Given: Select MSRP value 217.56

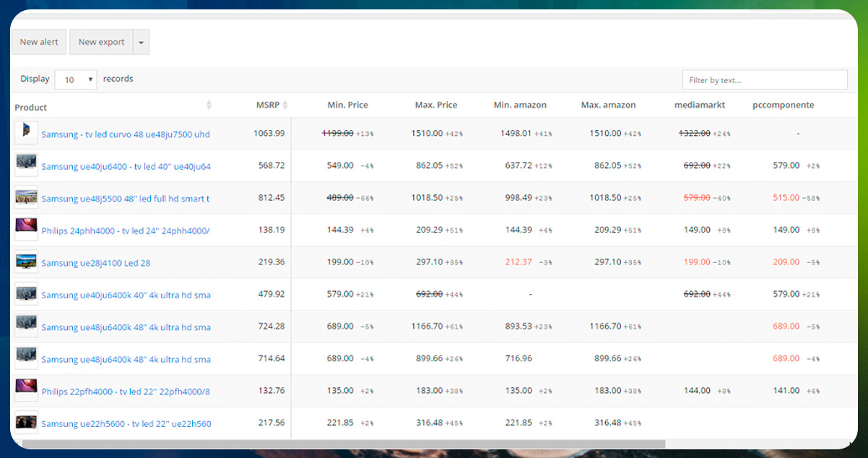Looking at the screenshot, I should pos(272,423).
